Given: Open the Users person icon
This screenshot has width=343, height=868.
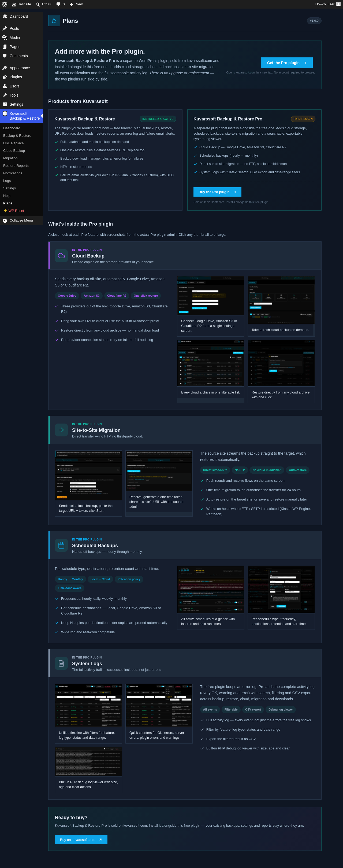Looking at the screenshot, I should [5, 86].
